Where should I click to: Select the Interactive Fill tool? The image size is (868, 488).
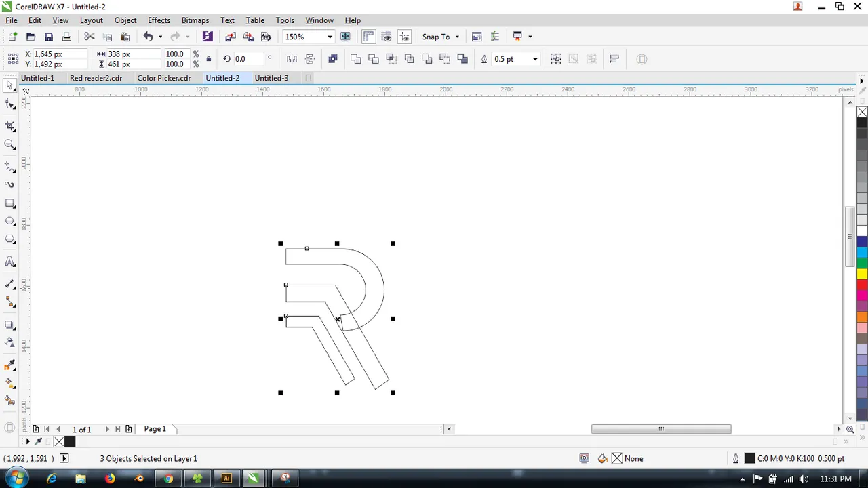(x=10, y=383)
